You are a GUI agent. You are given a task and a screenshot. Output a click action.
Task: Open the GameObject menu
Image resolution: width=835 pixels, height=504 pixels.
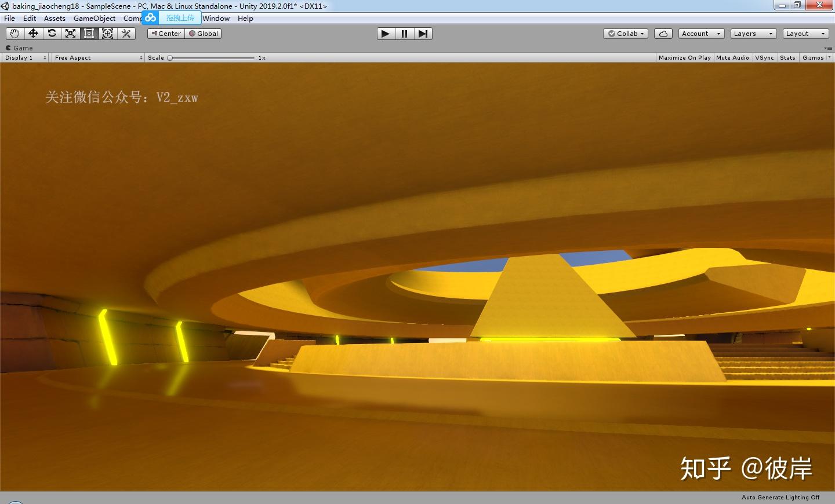95,19
